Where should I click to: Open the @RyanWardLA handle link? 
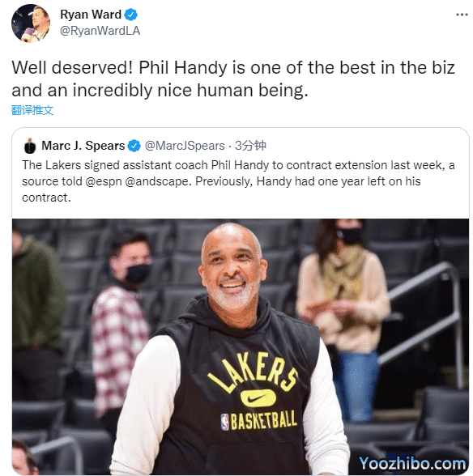[100, 31]
